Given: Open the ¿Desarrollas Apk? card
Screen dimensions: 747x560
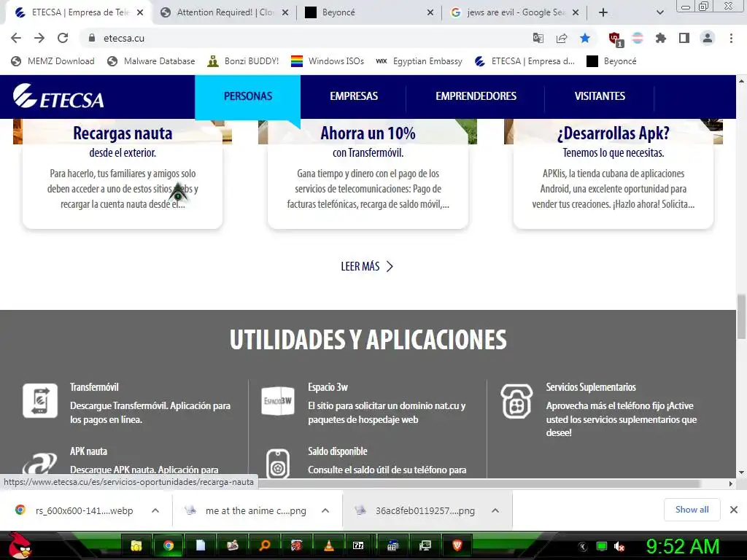Looking at the screenshot, I should click(613, 174).
